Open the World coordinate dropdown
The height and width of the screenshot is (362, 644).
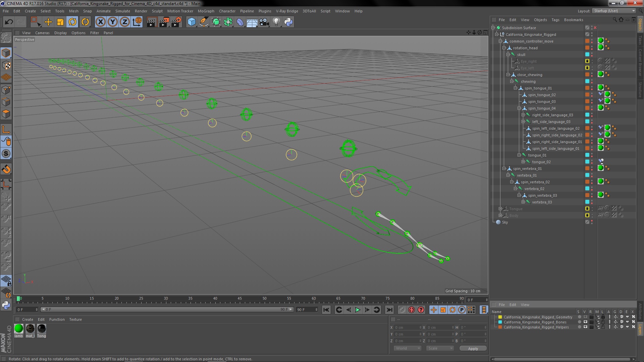click(407, 349)
